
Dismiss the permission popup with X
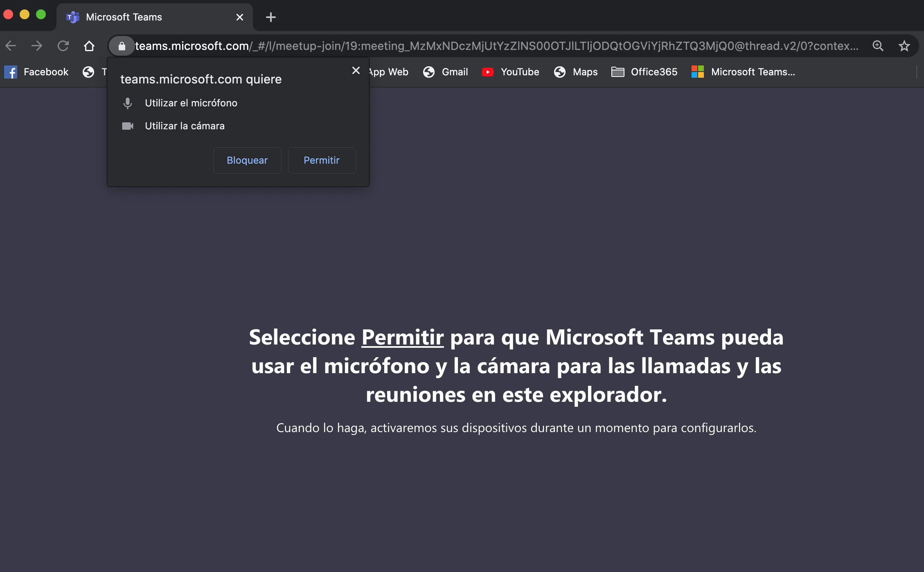(x=356, y=70)
